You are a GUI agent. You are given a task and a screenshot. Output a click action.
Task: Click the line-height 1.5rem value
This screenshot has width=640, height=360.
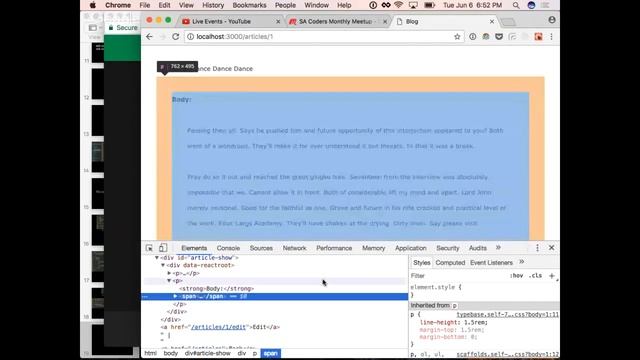[x=476, y=322]
